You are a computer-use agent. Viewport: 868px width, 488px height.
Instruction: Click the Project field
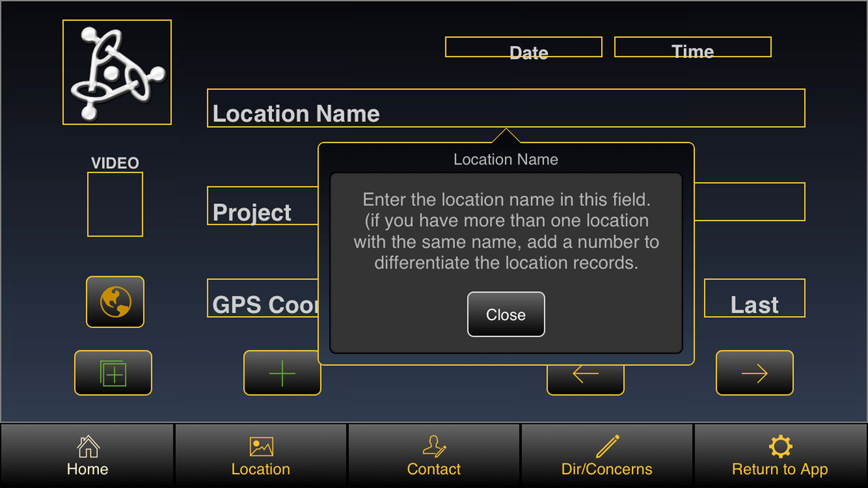[x=262, y=205]
